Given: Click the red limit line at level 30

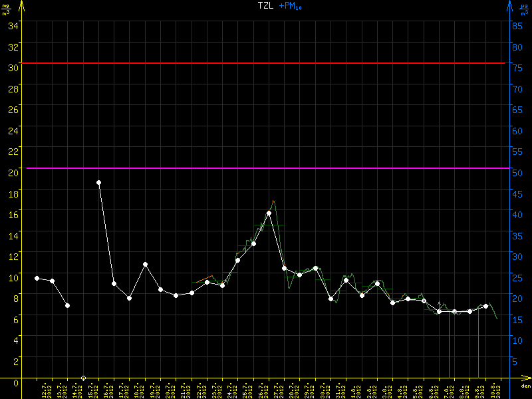Looking at the screenshot, I should 266,63.
